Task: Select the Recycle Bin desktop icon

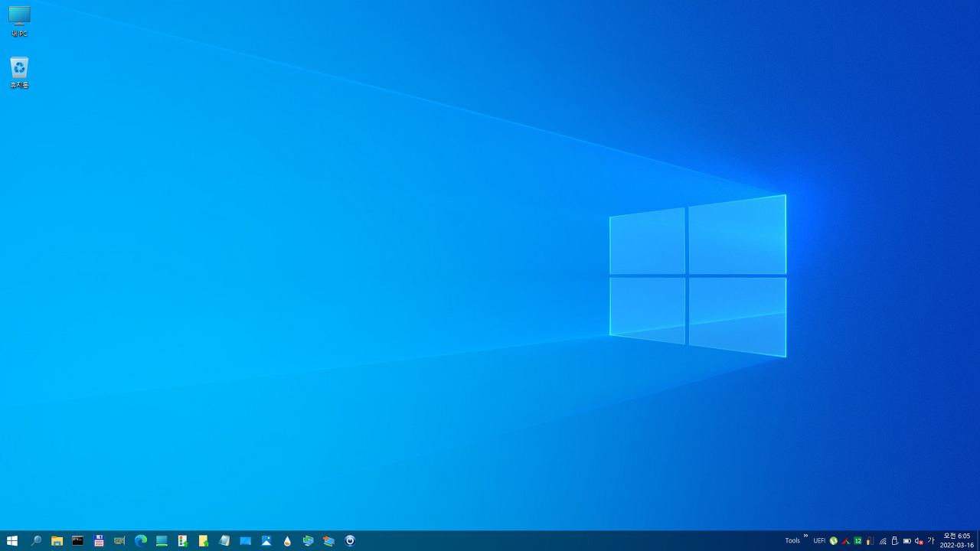Action: [19, 73]
